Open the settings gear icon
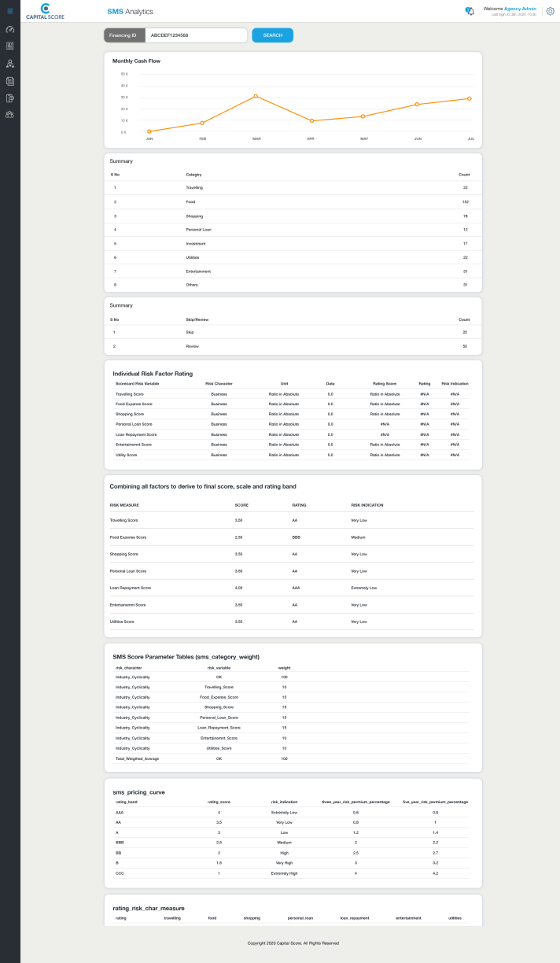This screenshot has height=963, width=560. [550, 11]
